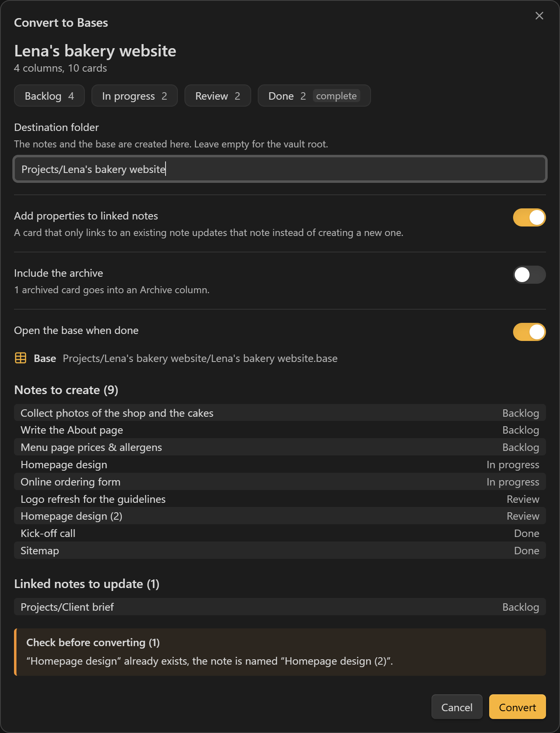Click the Cancel button
This screenshot has height=733, width=560.
(457, 707)
